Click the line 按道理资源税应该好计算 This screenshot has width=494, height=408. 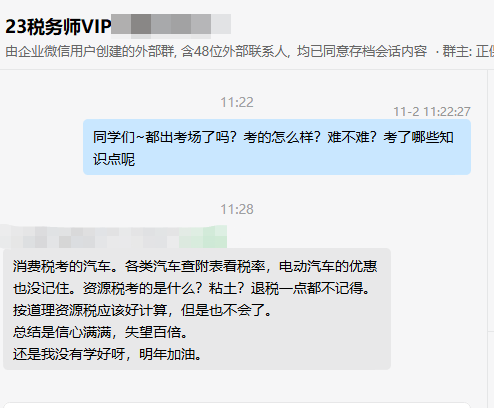(x=143, y=310)
